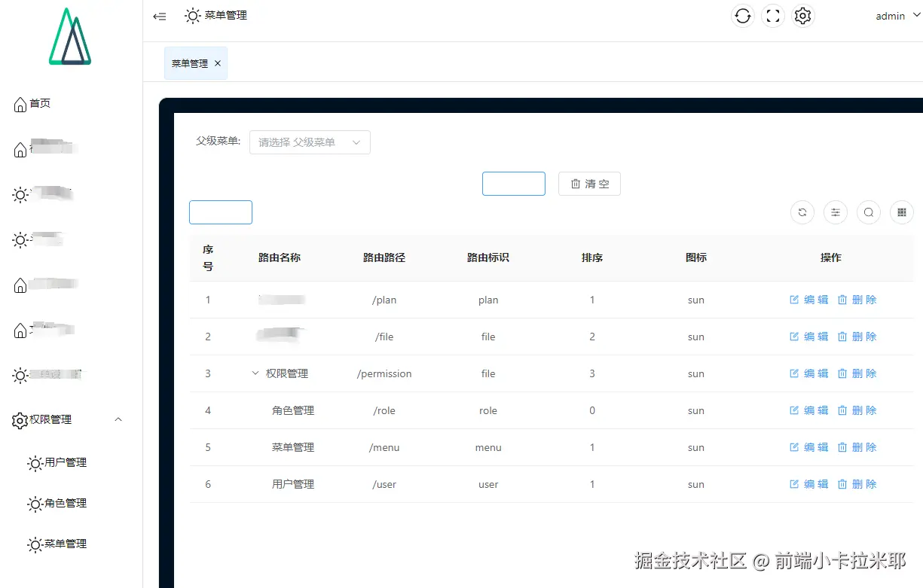Delete the /role row

coord(857,410)
